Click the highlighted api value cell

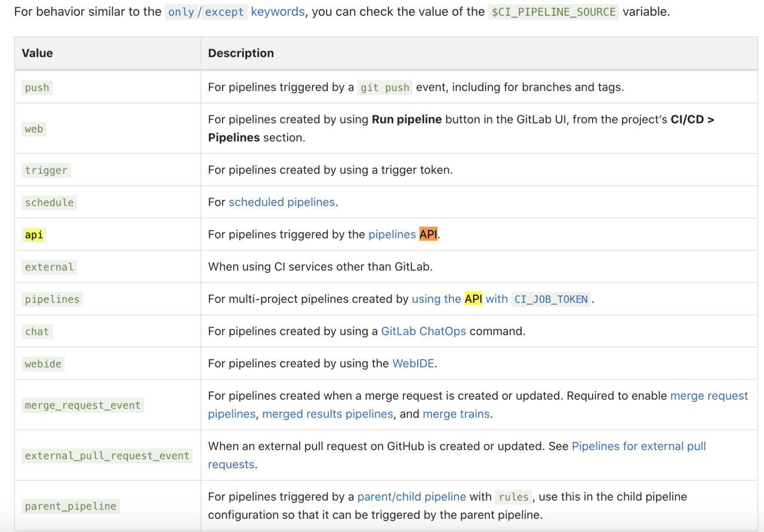34,235
